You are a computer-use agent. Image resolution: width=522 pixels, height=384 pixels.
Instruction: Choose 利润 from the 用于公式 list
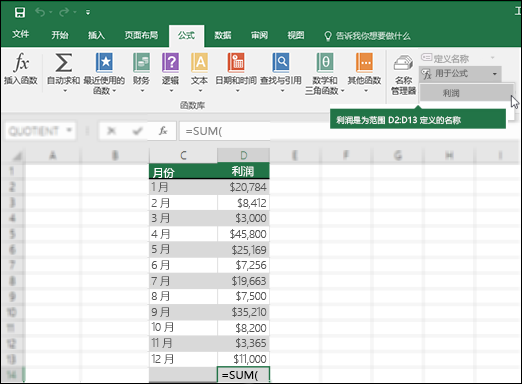coord(466,93)
